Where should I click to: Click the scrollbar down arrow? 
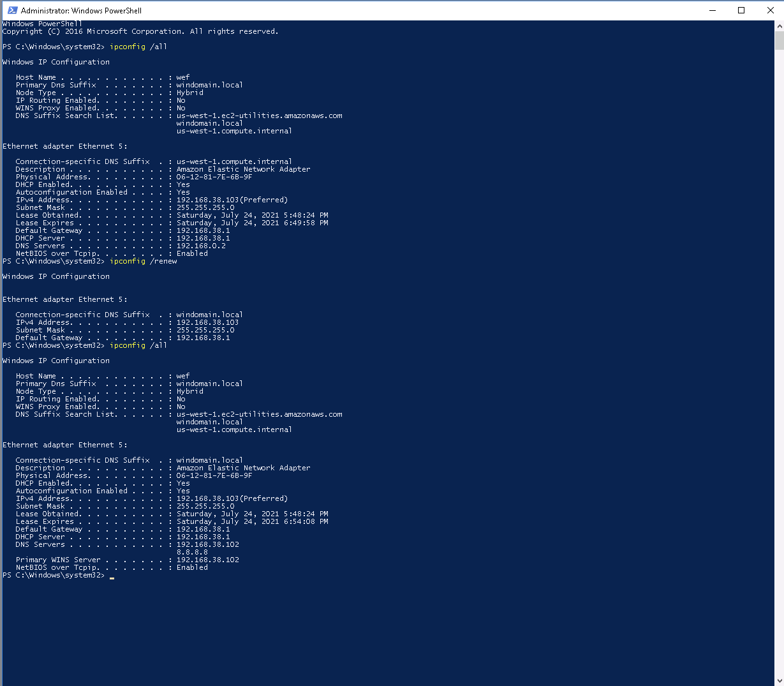(x=779, y=681)
